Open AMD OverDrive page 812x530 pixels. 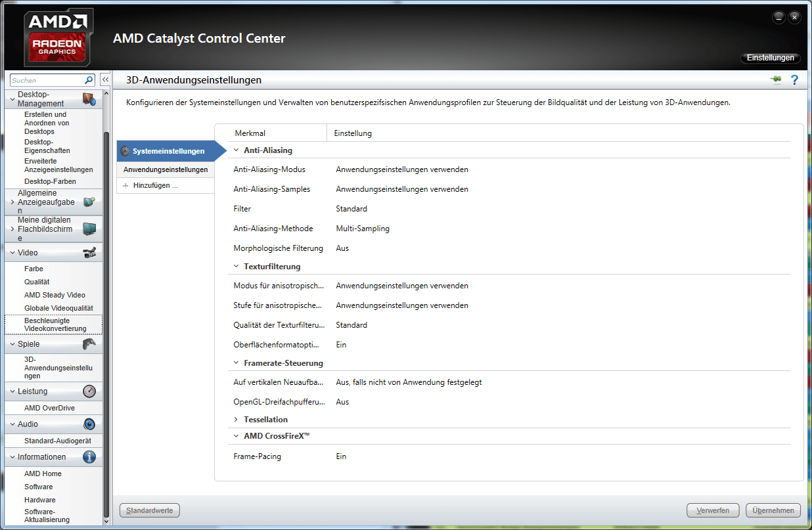pyautogui.click(x=49, y=408)
